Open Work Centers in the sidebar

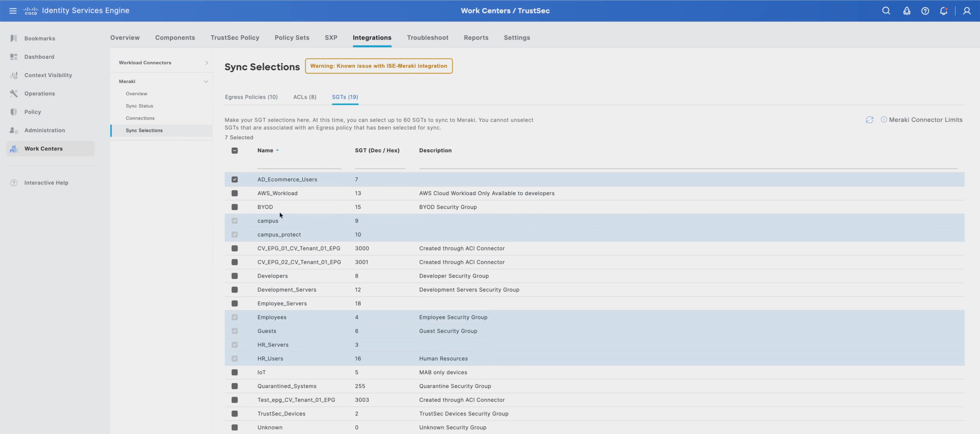point(50,149)
